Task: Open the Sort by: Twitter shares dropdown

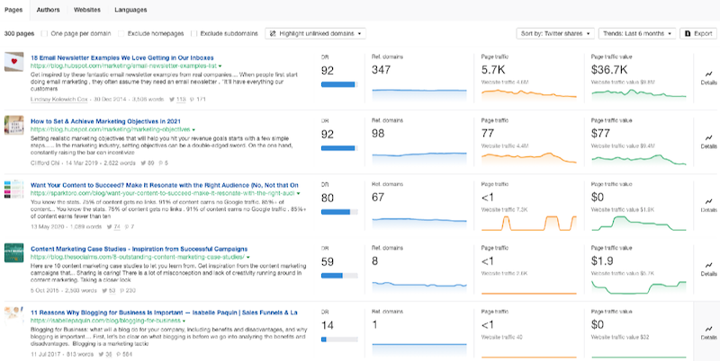Action: pyautogui.click(x=555, y=34)
